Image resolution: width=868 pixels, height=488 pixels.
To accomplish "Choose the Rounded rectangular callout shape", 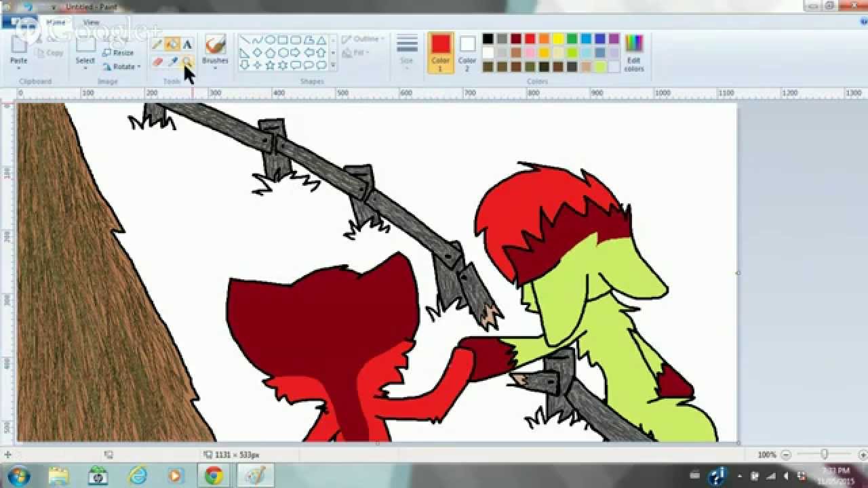I will pos(296,65).
